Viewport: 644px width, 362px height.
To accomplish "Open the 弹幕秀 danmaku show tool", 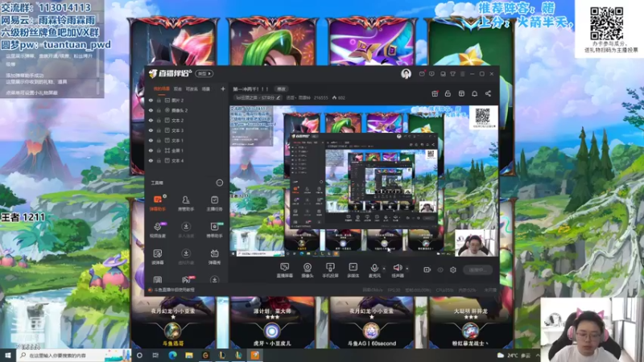I will (x=214, y=256).
